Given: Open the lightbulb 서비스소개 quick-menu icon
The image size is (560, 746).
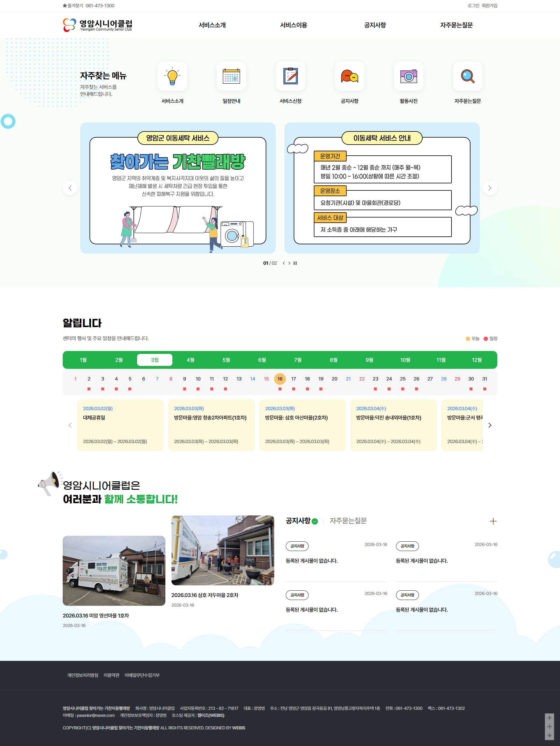Looking at the screenshot, I should pyautogui.click(x=172, y=76).
